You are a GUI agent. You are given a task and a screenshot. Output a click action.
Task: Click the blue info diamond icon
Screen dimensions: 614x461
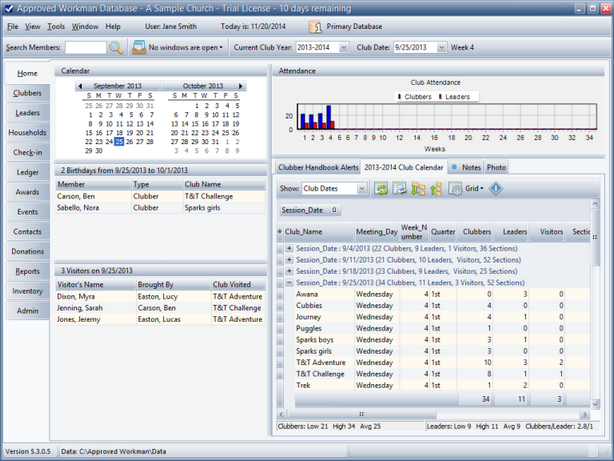496,188
